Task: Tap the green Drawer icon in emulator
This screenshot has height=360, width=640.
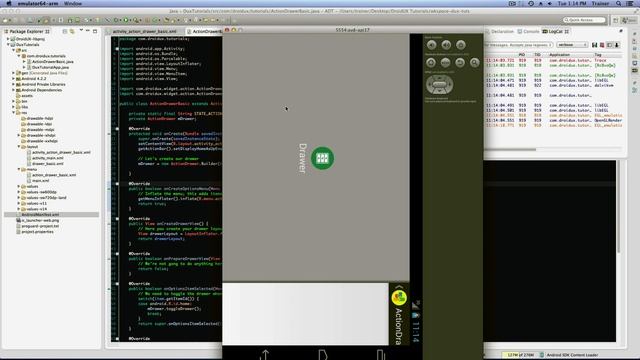Action: tap(322, 158)
